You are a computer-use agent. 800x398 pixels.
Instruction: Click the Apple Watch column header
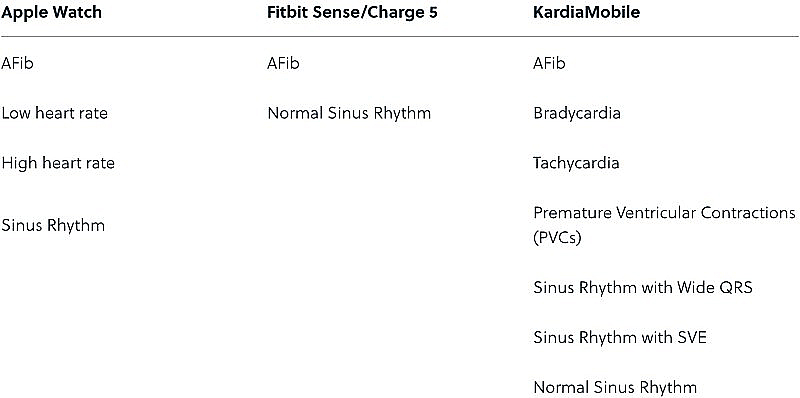(51, 12)
